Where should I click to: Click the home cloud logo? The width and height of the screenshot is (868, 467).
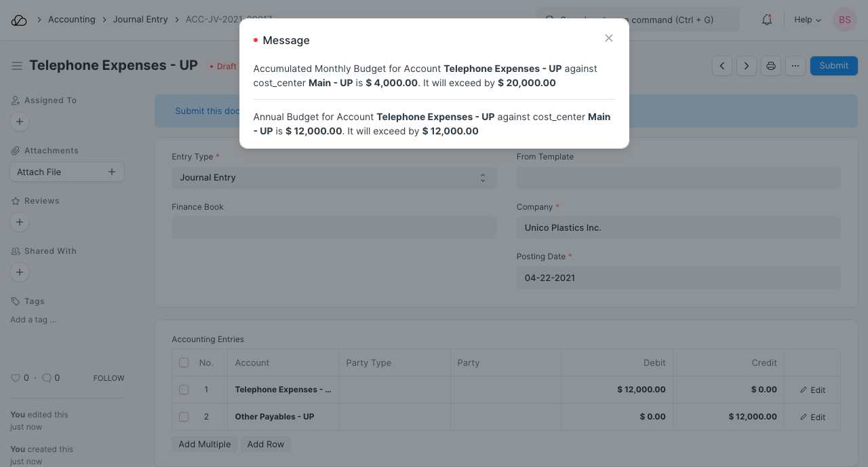pyautogui.click(x=19, y=20)
